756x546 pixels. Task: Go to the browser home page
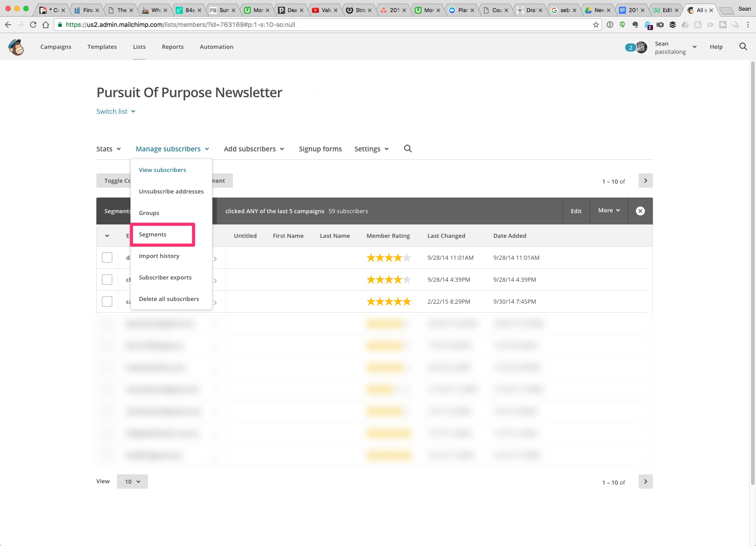tap(46, 25)
